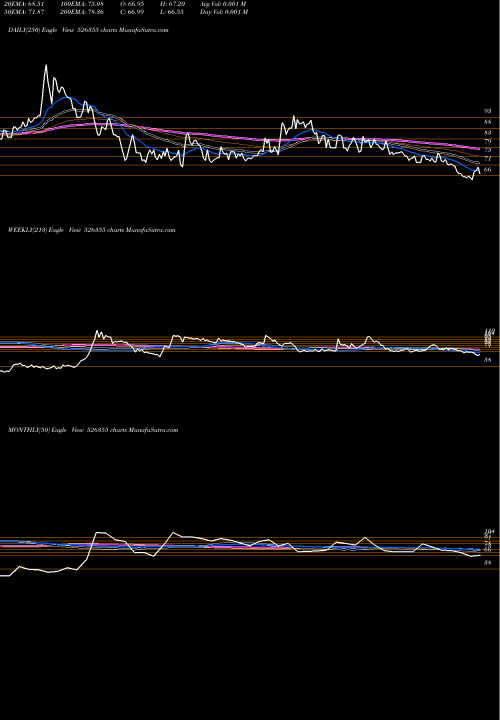This screenshot has height=720, width=500.
Task: Click the daily chart's tallest price spike
Action: [46, 66]
